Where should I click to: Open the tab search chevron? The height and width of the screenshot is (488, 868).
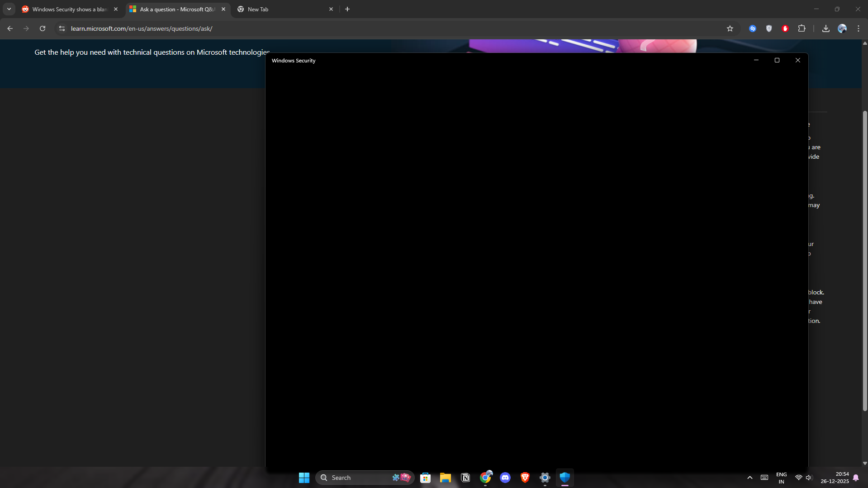click(9, 9)
